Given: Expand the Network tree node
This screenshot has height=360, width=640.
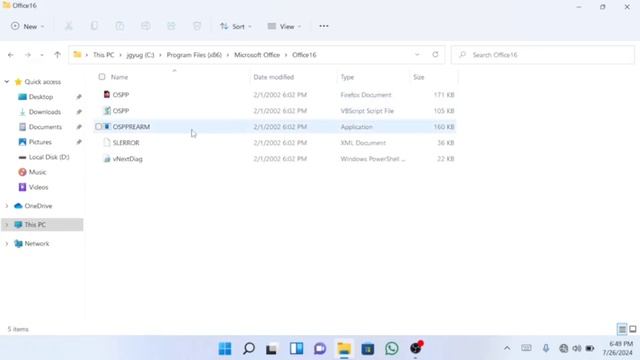Looking at the screenshot, I should point(7,243).
